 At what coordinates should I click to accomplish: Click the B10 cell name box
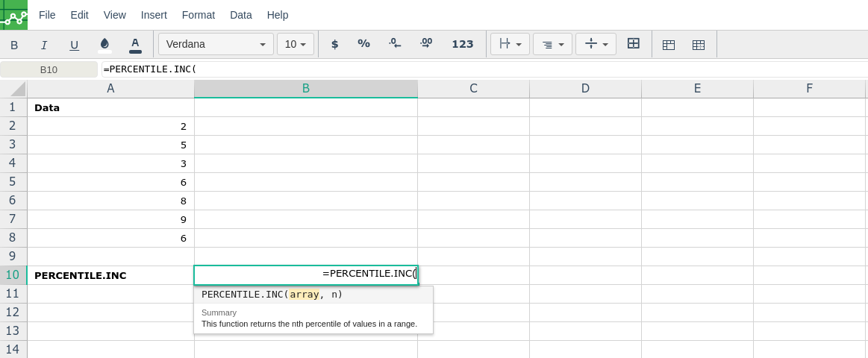49,69
